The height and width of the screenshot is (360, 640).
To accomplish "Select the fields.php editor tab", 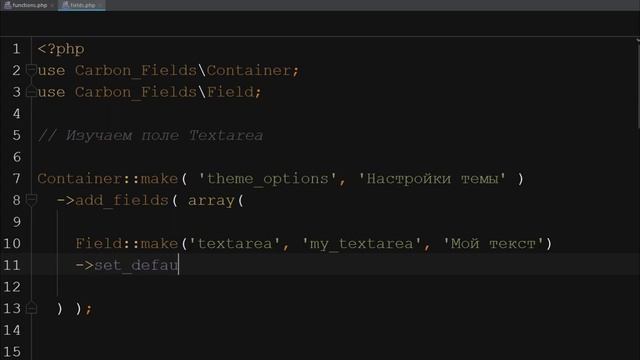I will 82,5.
